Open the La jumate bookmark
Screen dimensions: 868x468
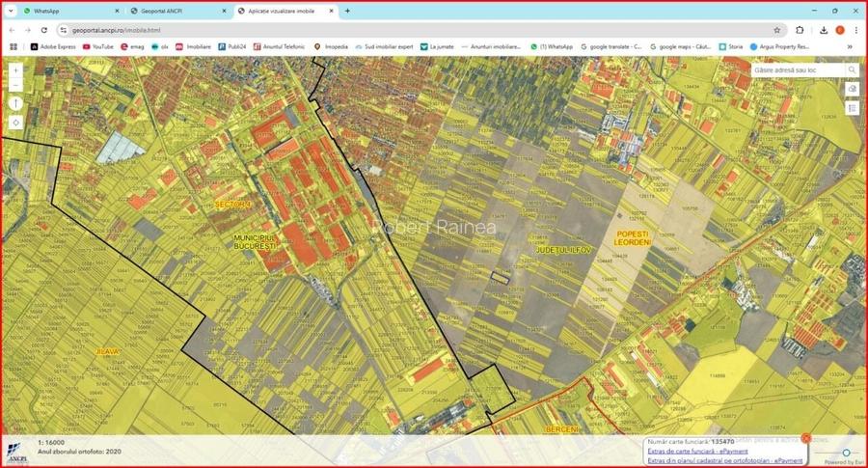(x=437, y=47)
